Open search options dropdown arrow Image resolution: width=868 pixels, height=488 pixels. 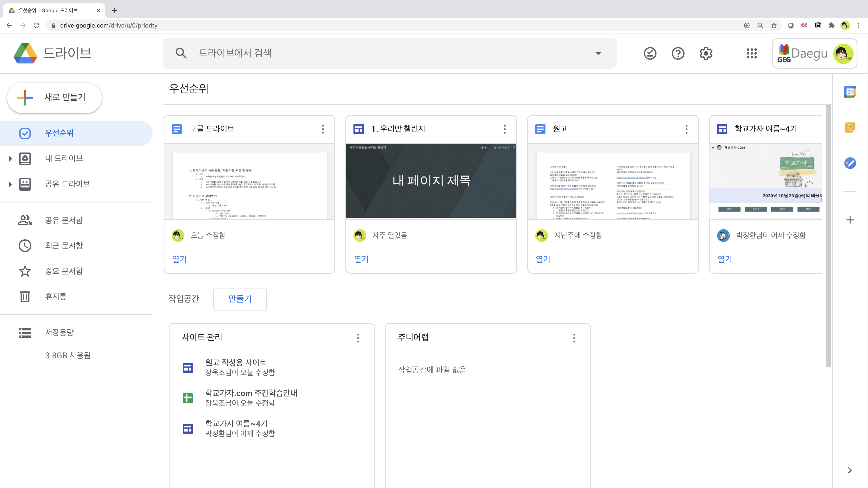coord(598,53)
